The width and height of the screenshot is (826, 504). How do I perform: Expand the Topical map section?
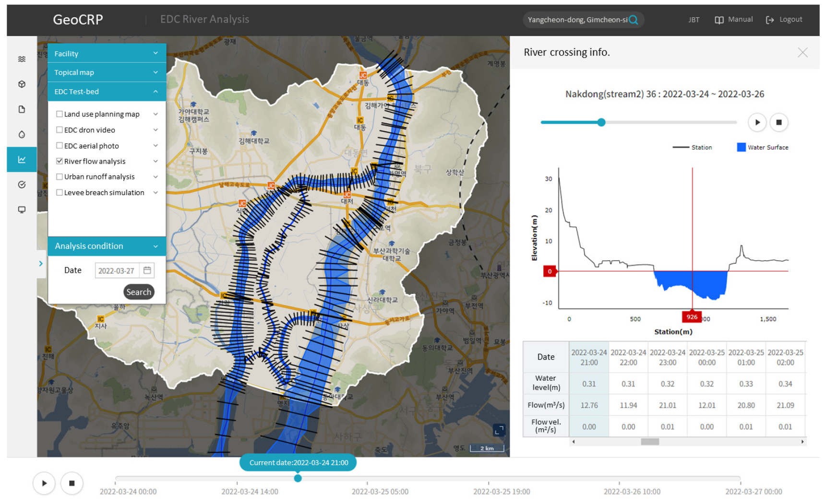[x=155, y=72]
